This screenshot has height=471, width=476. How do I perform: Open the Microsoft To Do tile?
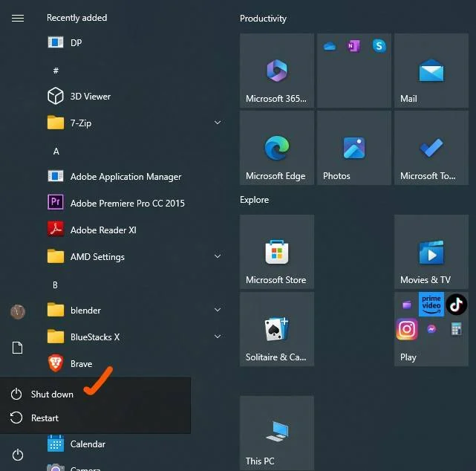coord(431,148)
